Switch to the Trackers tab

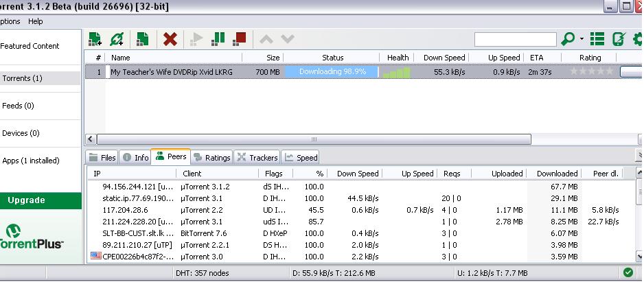click(257, 157)
